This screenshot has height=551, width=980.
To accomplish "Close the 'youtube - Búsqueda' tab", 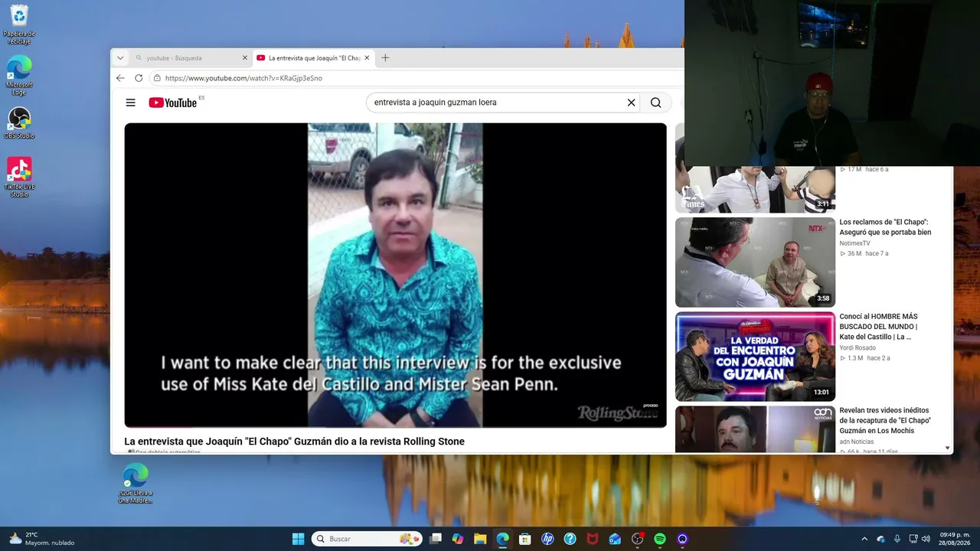I will 245,57.
